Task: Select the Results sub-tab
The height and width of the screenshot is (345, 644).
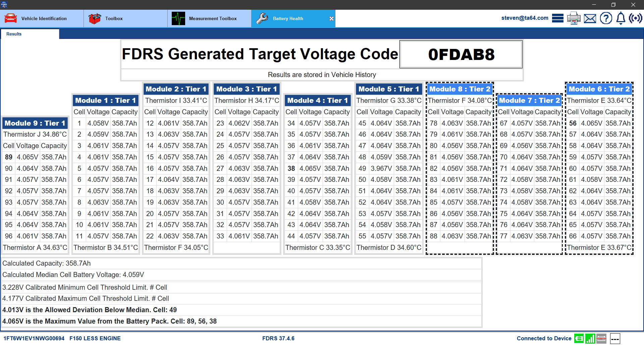Action: [14, 34]
